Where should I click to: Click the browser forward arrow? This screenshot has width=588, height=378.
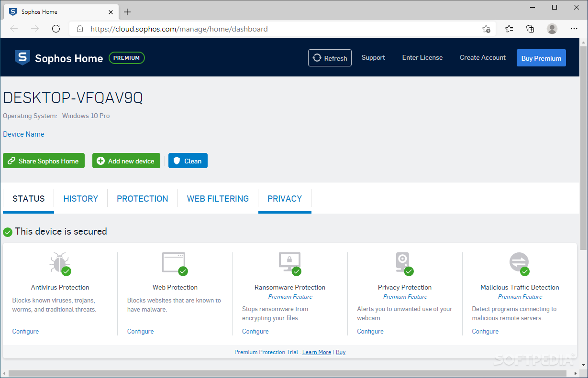(35, 29)
